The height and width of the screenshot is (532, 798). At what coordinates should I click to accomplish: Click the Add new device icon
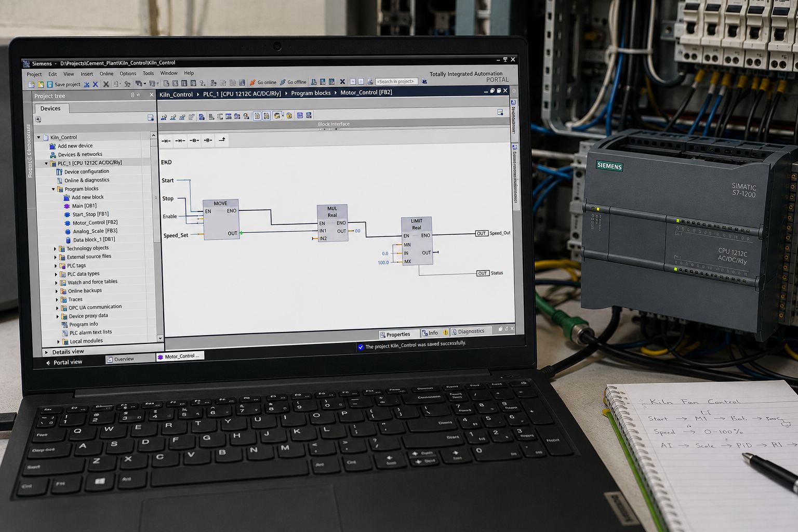(x=52, y=146)
